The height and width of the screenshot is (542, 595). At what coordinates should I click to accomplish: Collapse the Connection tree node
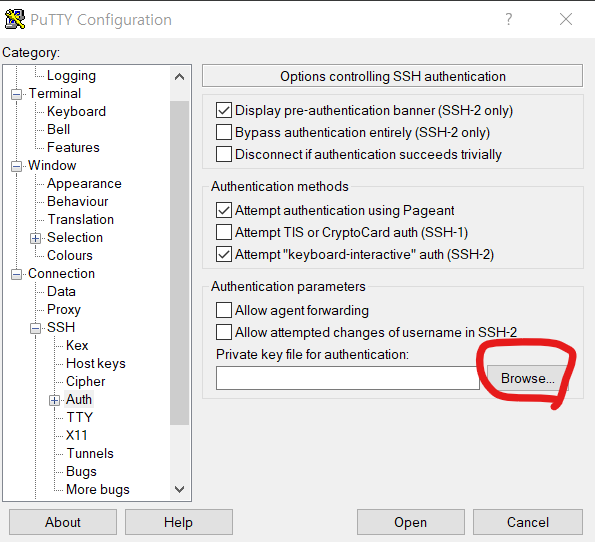[16, 274]
